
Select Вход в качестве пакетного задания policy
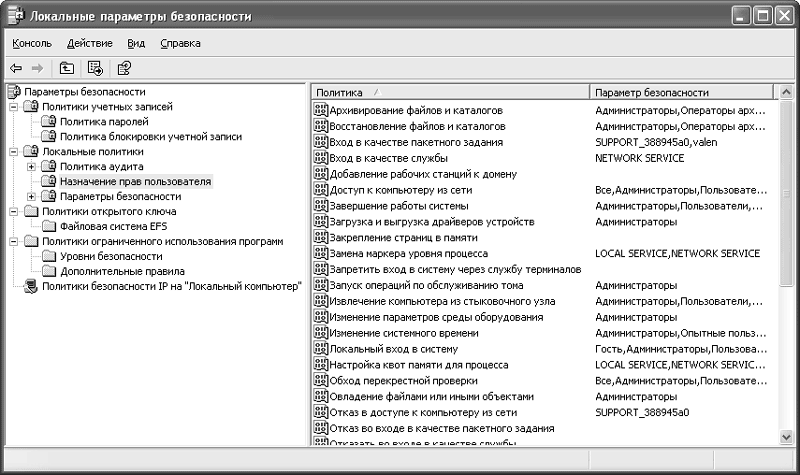coord(416,142)
